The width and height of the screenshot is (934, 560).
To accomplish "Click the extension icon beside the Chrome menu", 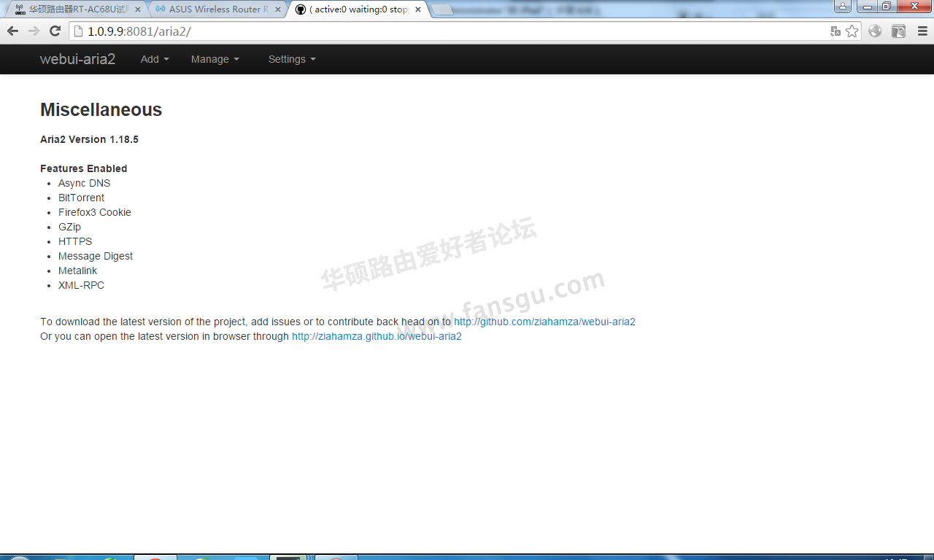I will [x=899, y=31].
